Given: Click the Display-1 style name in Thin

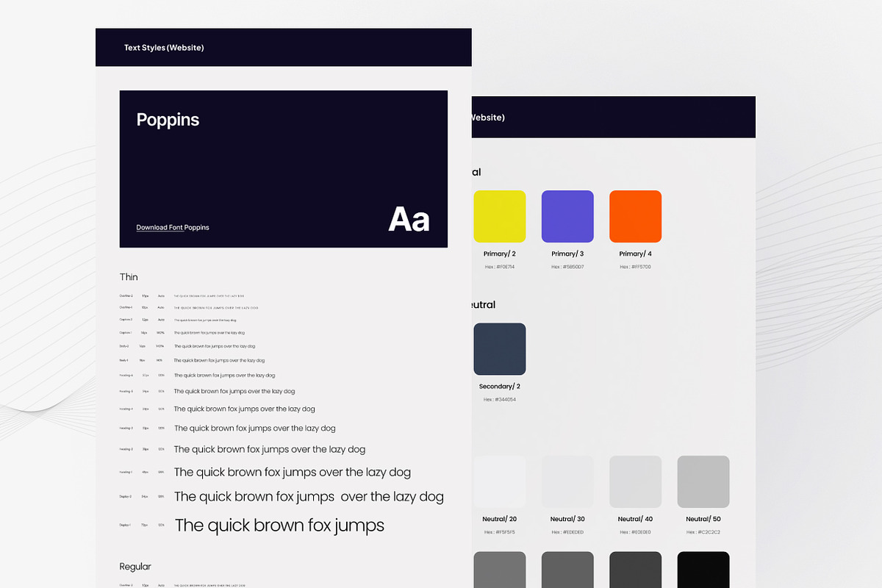Looking at the screenshot, I should click(x=125, y=525).
